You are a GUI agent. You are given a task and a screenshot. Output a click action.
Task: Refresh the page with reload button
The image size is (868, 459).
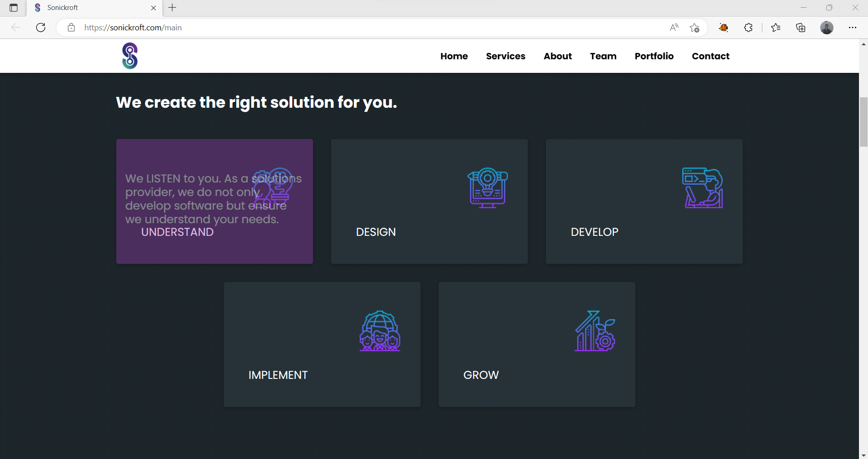point(41,28)
